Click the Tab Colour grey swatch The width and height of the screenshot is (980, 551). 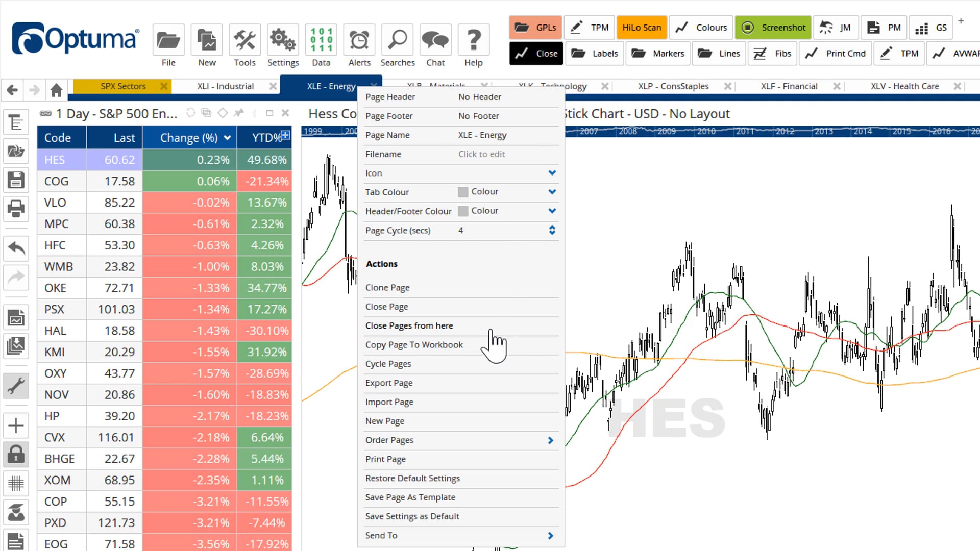tap(463, 192)
